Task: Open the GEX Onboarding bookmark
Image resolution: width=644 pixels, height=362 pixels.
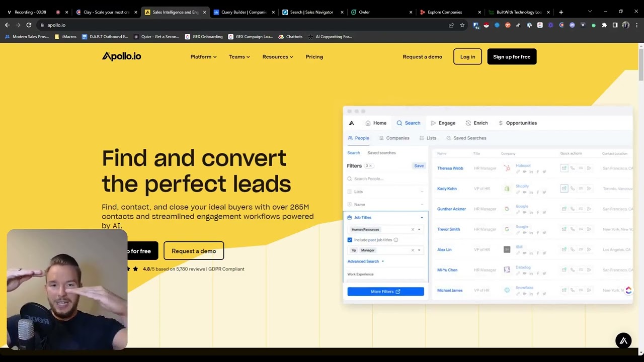Action: (x=204, y=37)
